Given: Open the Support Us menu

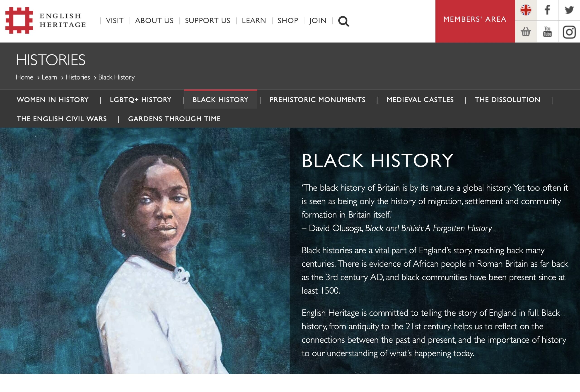Looking at the screenshot, I should click(207, 21).
